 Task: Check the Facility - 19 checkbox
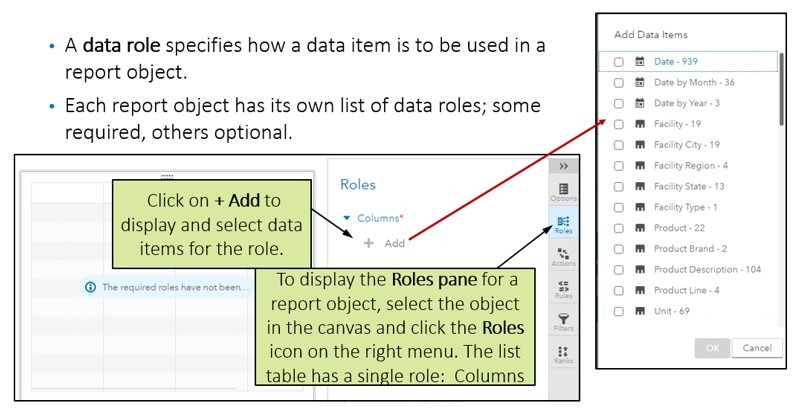click(x=618, y=125)
